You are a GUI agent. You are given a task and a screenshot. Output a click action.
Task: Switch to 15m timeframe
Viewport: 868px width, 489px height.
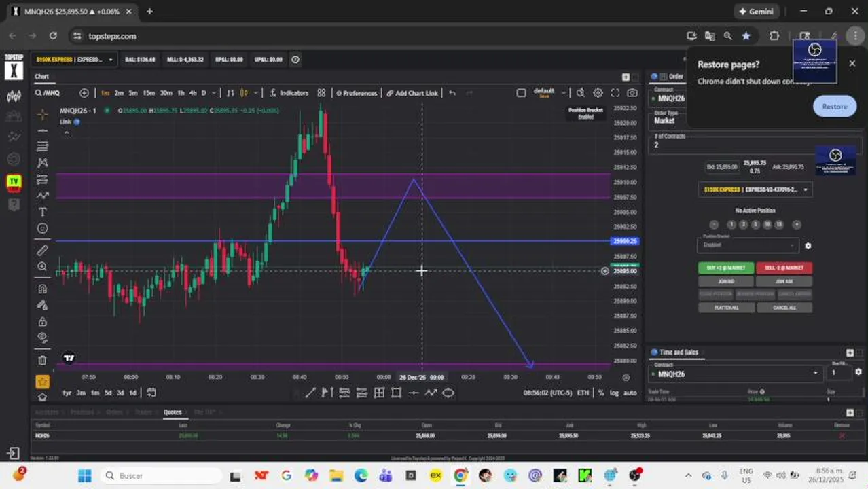pyautogui.click(x=149, y=93)
